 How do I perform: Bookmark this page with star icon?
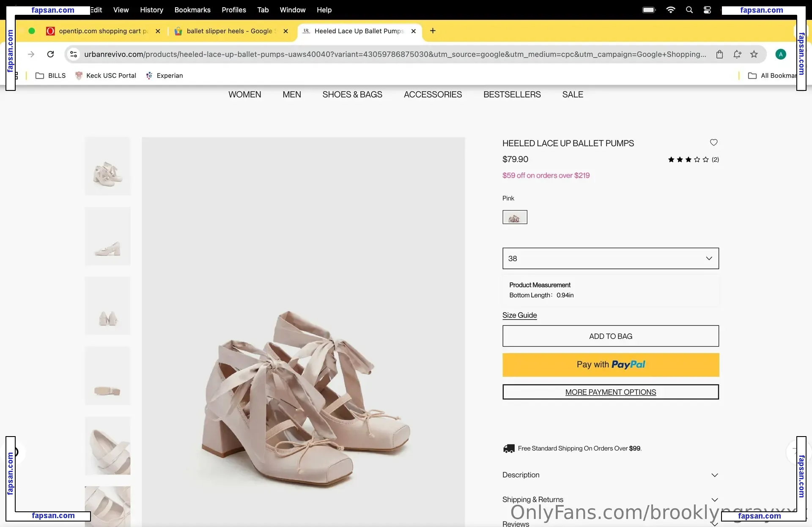(x=754, y=54)
